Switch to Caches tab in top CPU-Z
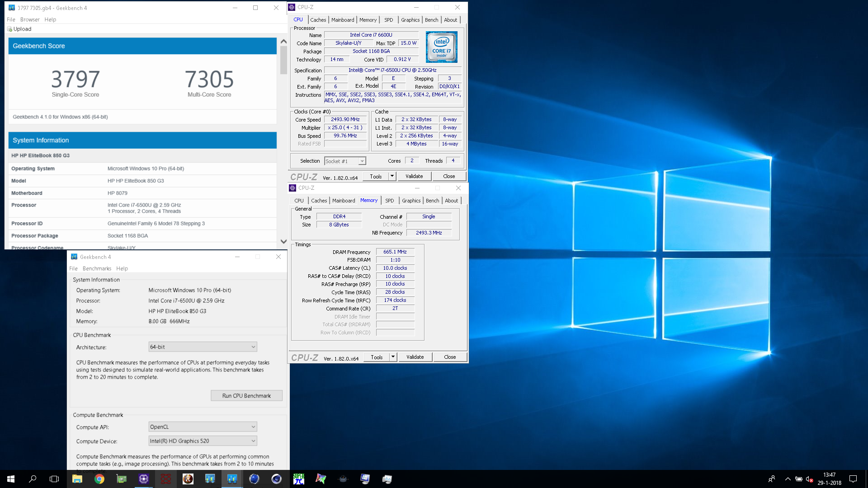The image size is (868, 488). tap(318, 20)
